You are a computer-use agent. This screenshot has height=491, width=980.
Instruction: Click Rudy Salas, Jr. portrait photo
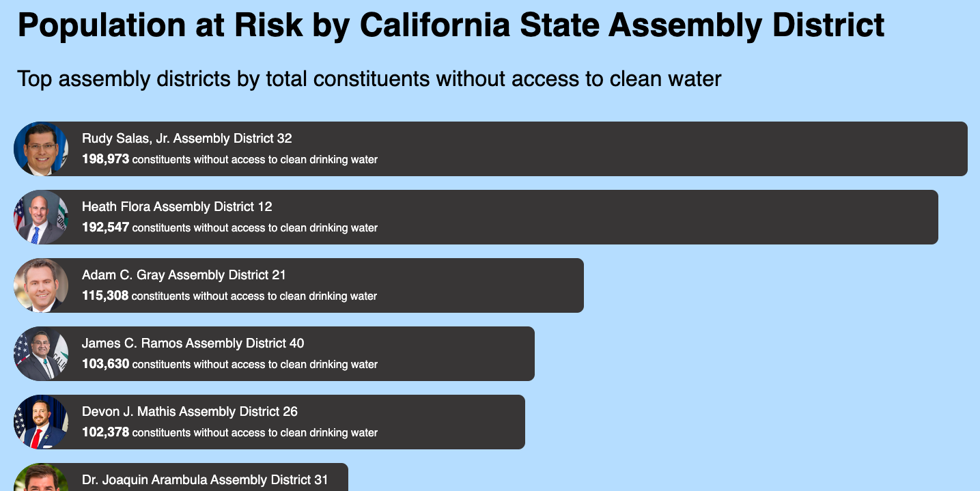(41, 149)
